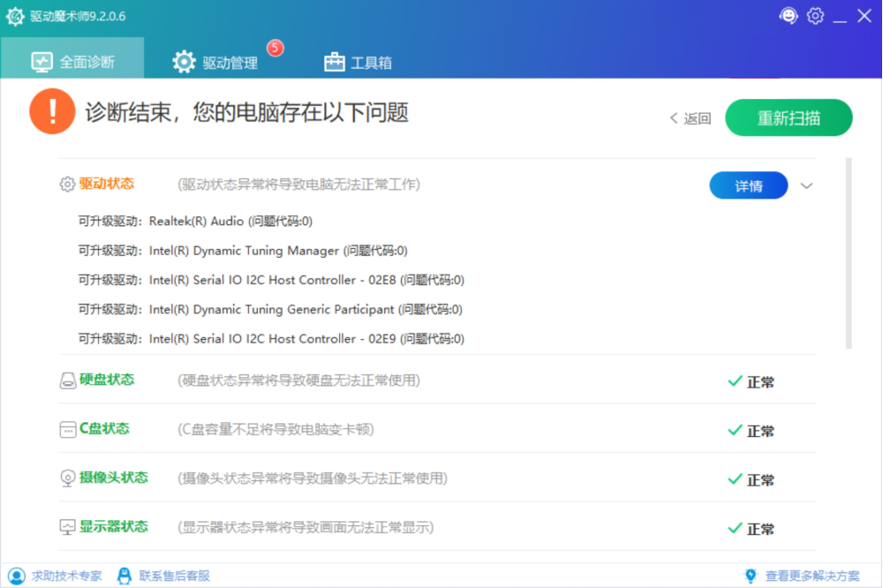Click the camera icon beside 摄像头状态
The height and width of the screenshot is (588, 883).
(x=66, y=479)
